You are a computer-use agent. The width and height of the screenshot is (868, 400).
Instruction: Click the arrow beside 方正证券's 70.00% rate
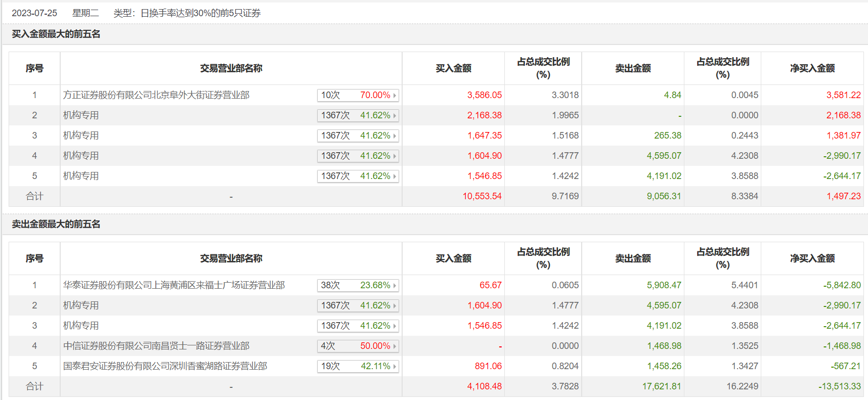point(395,95)
